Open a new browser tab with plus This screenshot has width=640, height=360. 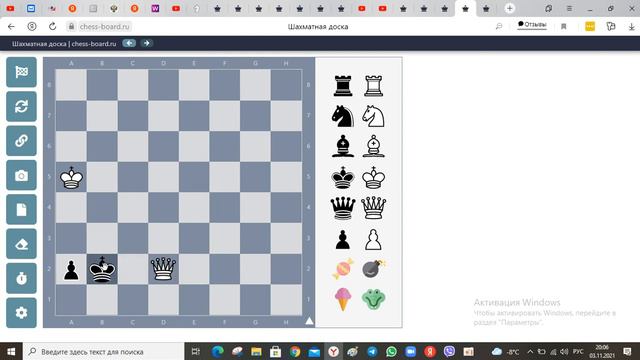(509, 8)
